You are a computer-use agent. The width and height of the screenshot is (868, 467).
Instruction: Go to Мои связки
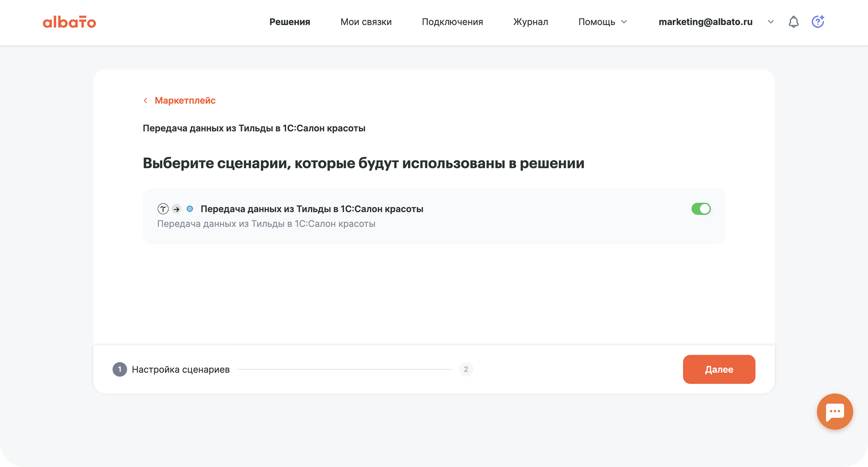pos(366,22)
